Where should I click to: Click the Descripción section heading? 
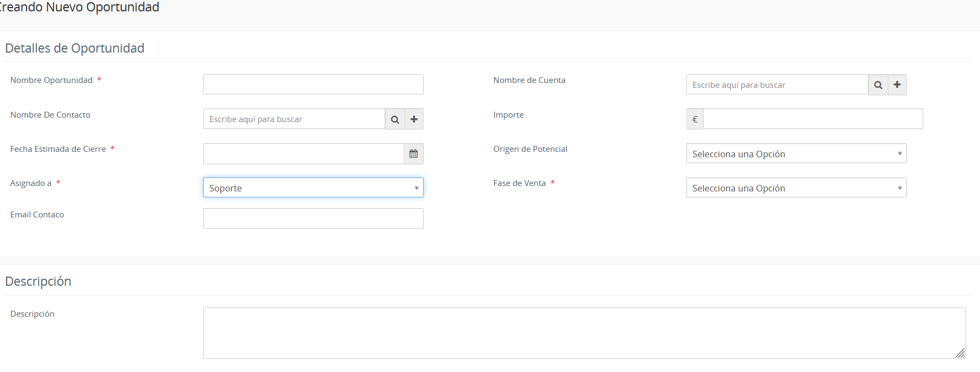[38, 281]
